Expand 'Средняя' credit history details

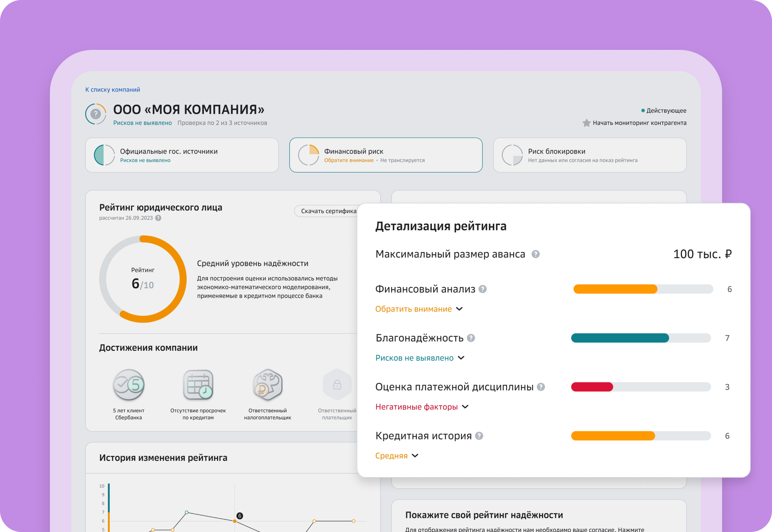point(397,456)
